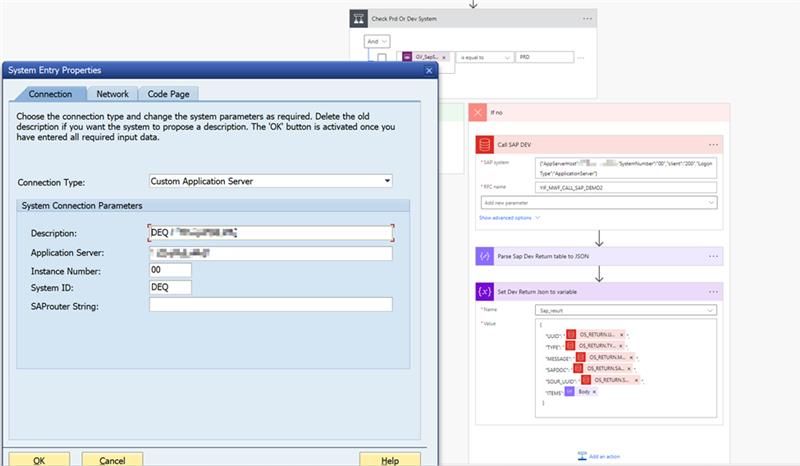
Task: Click the Parse Sap Dev Return JSON icon
Action: point(485,256)
